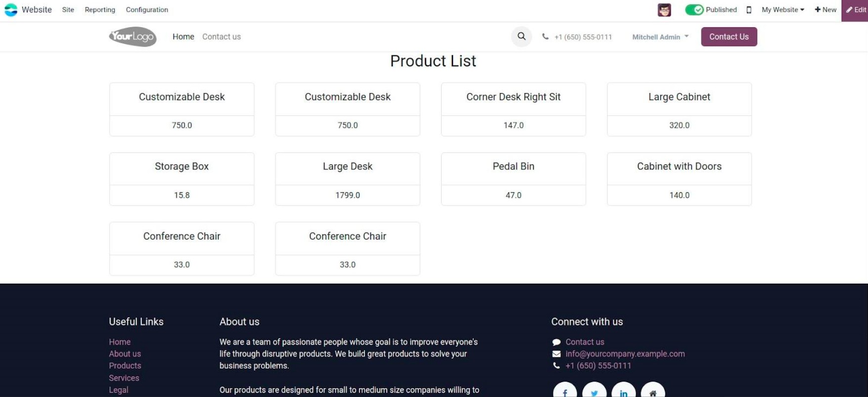
Task: Open the Products footer link
Action: 125,365
